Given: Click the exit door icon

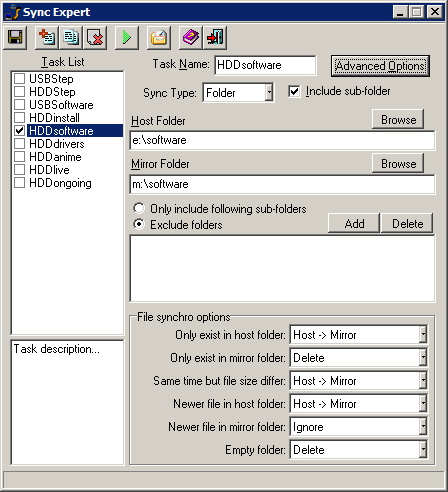Looking at the screenshot, I should click(x=215, y=37).
